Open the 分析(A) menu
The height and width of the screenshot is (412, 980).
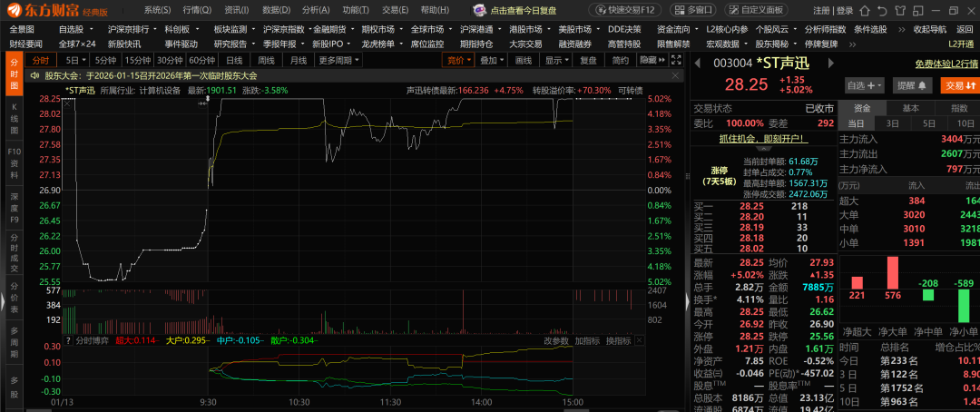pyautogui.click(x=316, y=10)
